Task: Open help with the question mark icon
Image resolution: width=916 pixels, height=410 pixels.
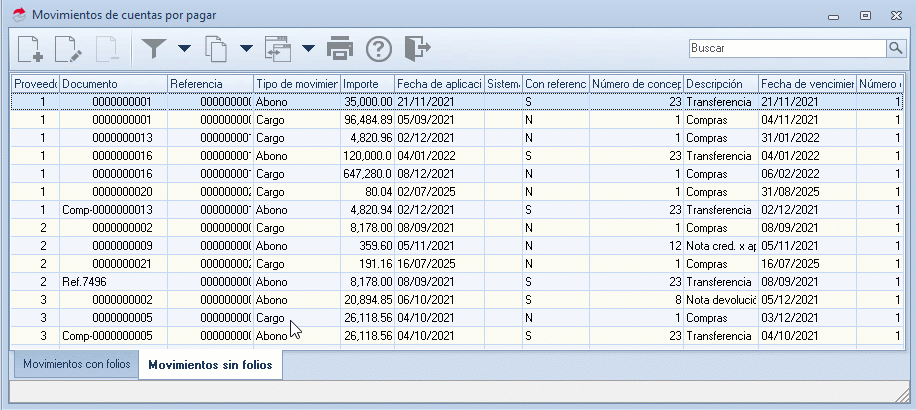Action: [x=378, y=48]
